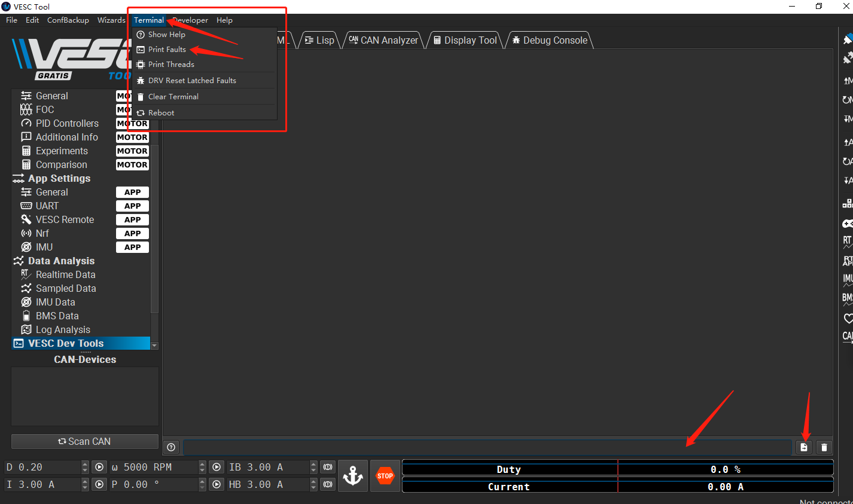Click the App Settings section header

pos(59,179)
